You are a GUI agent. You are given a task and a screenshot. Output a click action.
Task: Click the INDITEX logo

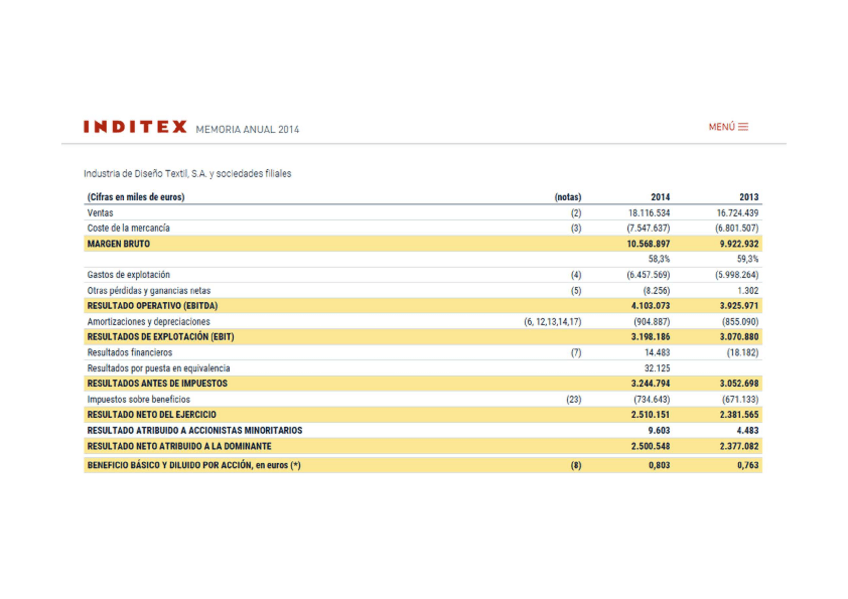(135, 127)
